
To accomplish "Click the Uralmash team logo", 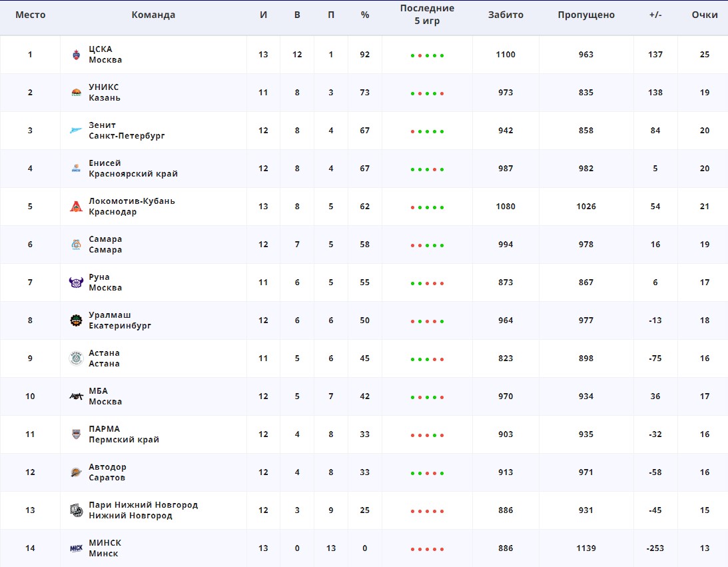I will pyautogui.click(x=76, y=320).
